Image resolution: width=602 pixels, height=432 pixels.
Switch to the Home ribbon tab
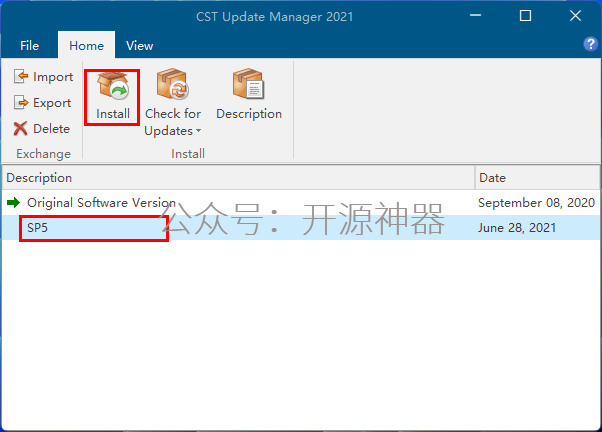point(86,46)
